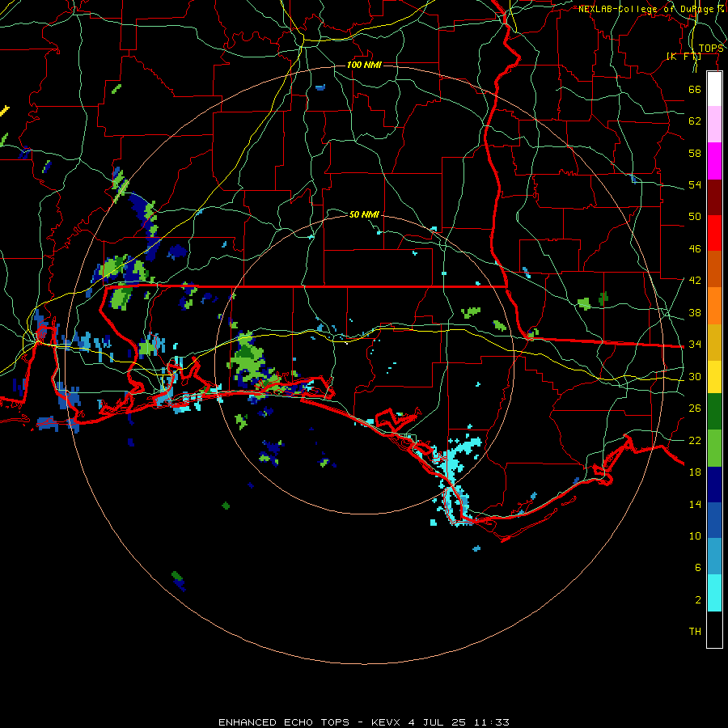
Task: Click the legend value '10'
Action: click(695, 535)
